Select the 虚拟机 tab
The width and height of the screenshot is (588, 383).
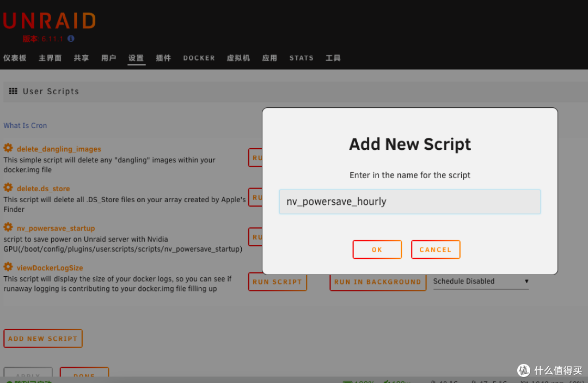click(x=238, y=58)
